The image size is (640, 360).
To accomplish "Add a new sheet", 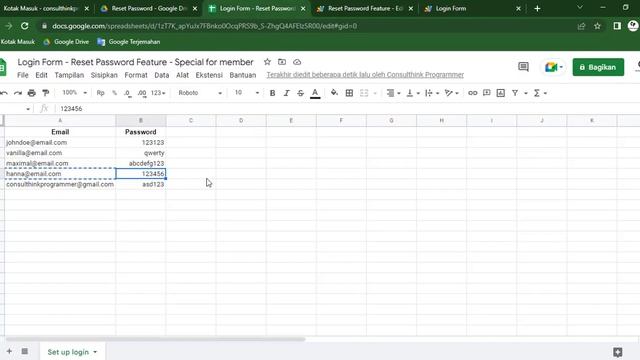I will [x=9, y=351].
